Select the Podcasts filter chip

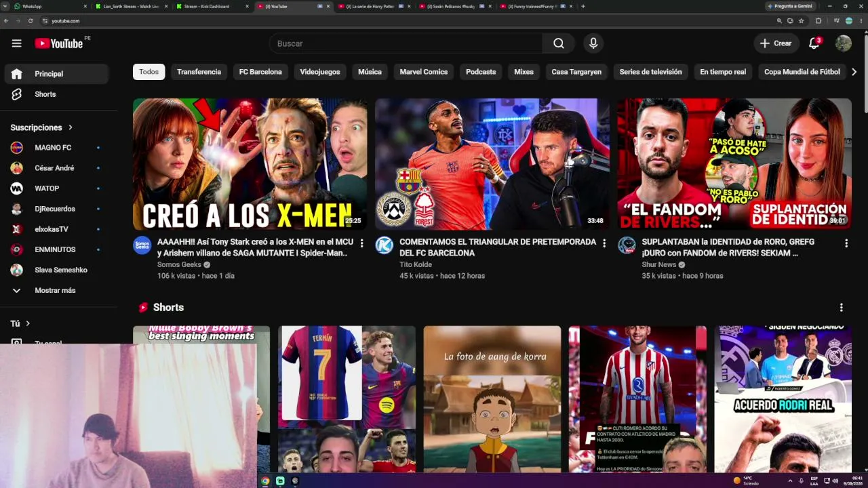pos(481,72)
